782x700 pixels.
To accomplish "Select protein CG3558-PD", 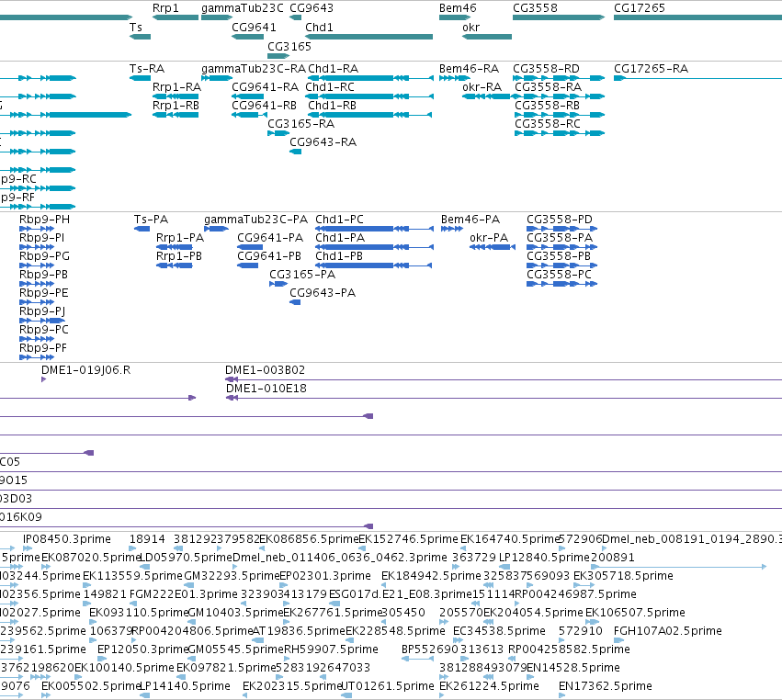I will tap(562, 229).
